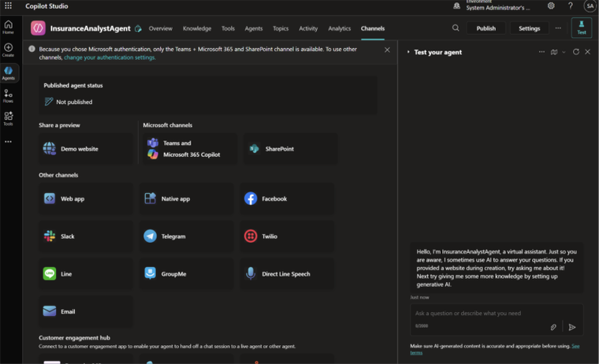Viewport: 599px width, 364px height.
Task: Open Flows in the left sidebar
Action: tap(8, 96)
